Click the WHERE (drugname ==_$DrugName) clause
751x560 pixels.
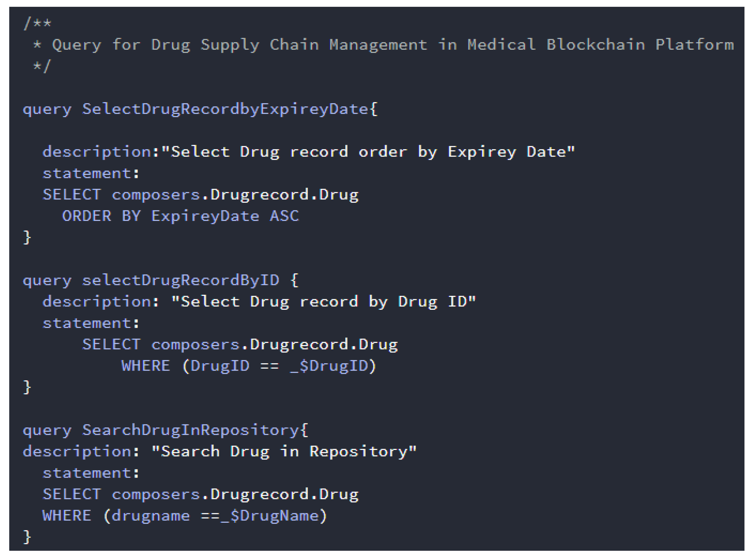[x=185, y=516]
